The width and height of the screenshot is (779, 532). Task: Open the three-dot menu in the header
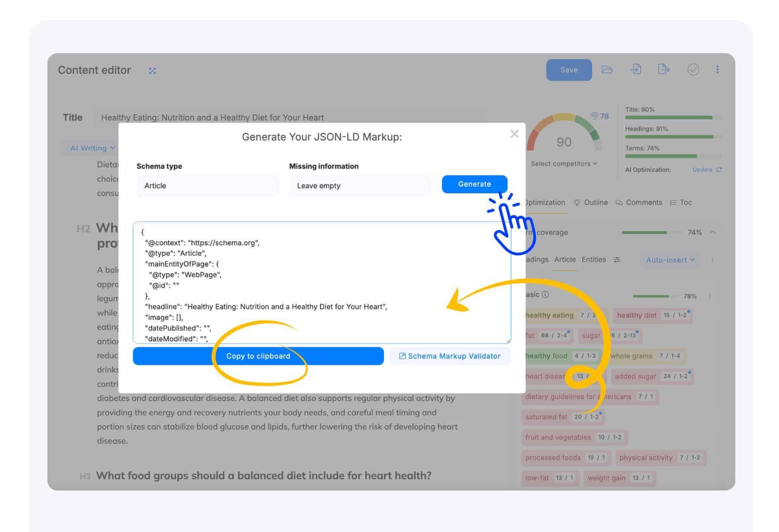click(x=717, y=70)
